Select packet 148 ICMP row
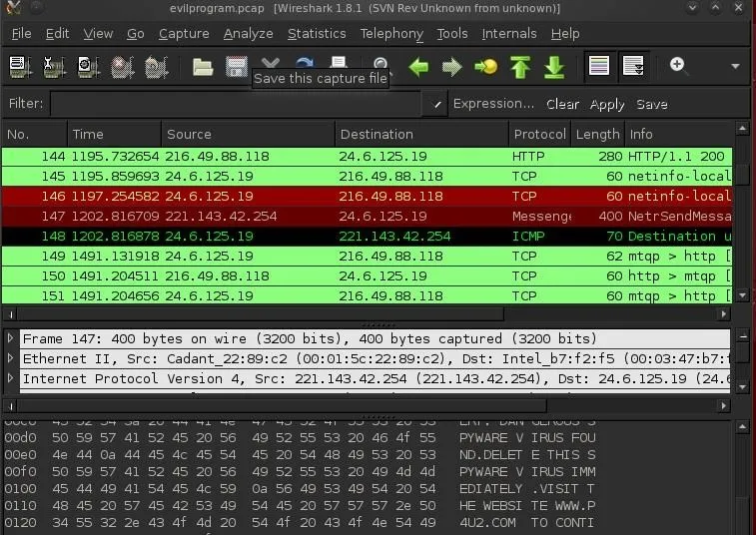 tap(367, 236)
